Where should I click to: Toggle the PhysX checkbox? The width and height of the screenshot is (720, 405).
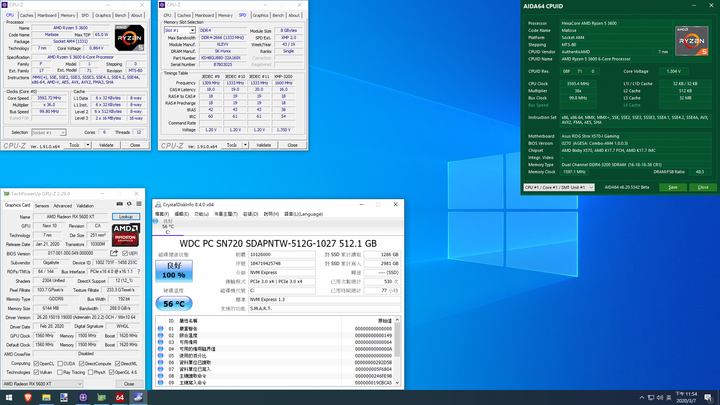coord(90,372)
